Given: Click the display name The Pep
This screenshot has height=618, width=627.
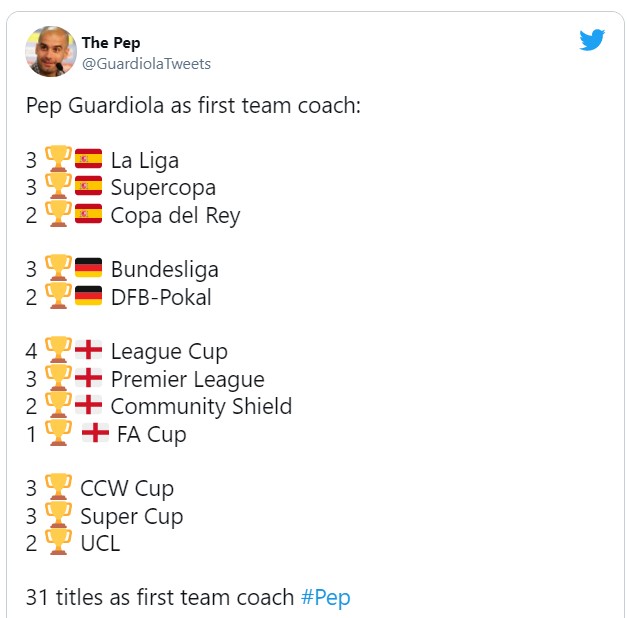Looking at the screenshot, I should coord(111,43).
